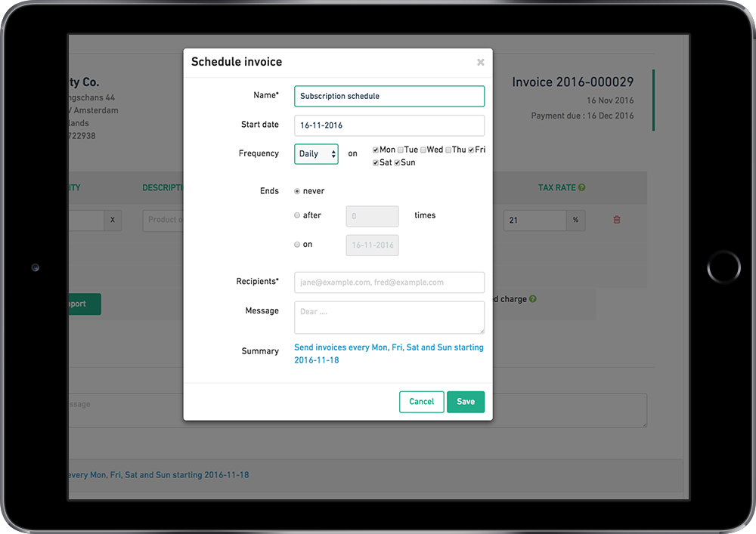Toggle the Fri checkbox

coord(471,150)
